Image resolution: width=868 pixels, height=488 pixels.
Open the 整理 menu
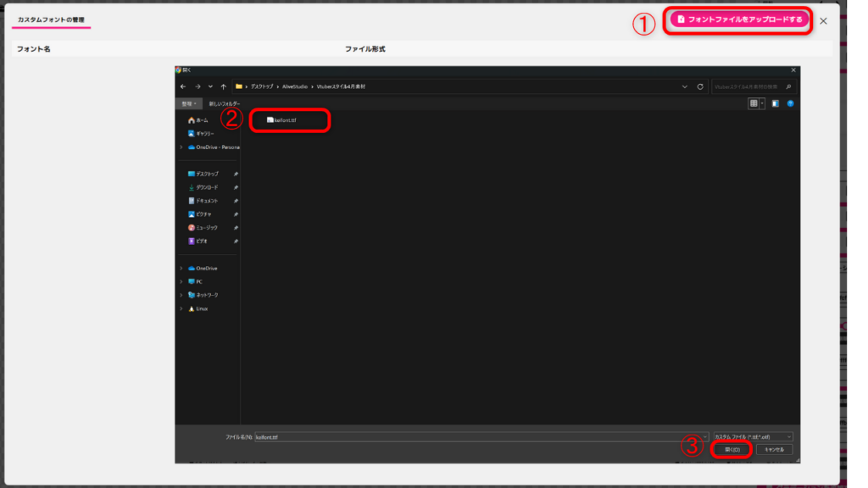(x=189, y=103)
